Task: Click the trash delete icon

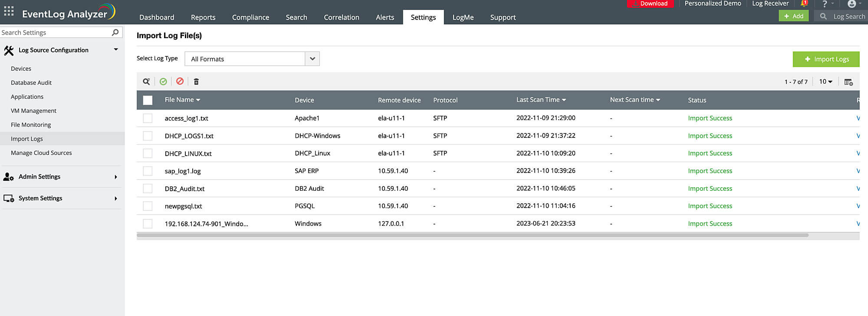Action: pos(196,81)
